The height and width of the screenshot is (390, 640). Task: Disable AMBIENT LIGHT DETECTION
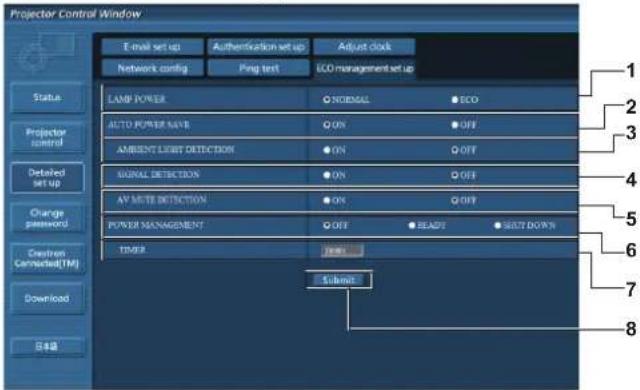click(455, 150)
